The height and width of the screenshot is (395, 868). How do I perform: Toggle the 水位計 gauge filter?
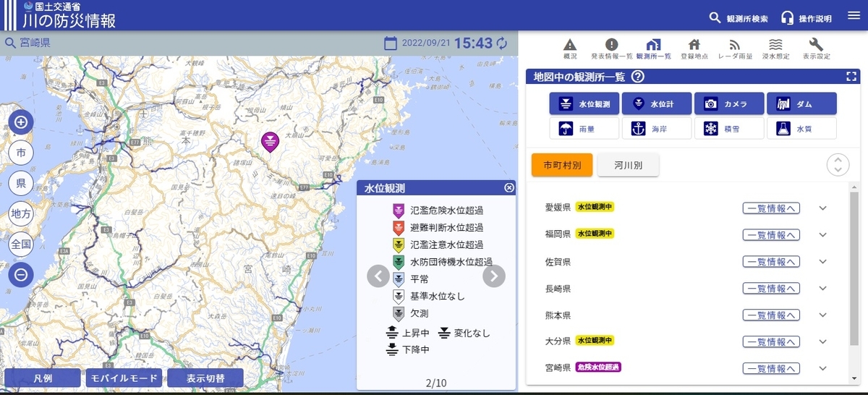click(x=656, y=103)
